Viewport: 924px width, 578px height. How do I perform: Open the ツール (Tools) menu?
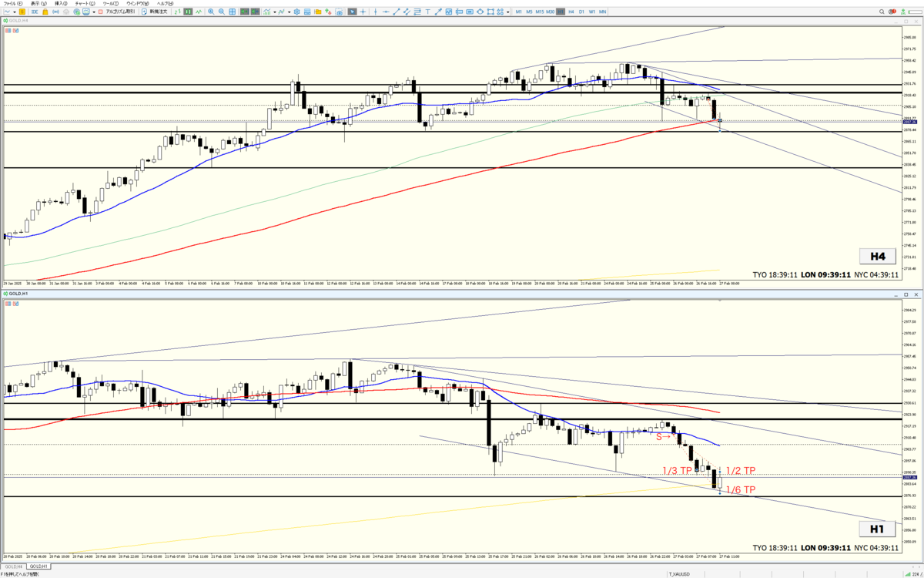coord(110,3)
